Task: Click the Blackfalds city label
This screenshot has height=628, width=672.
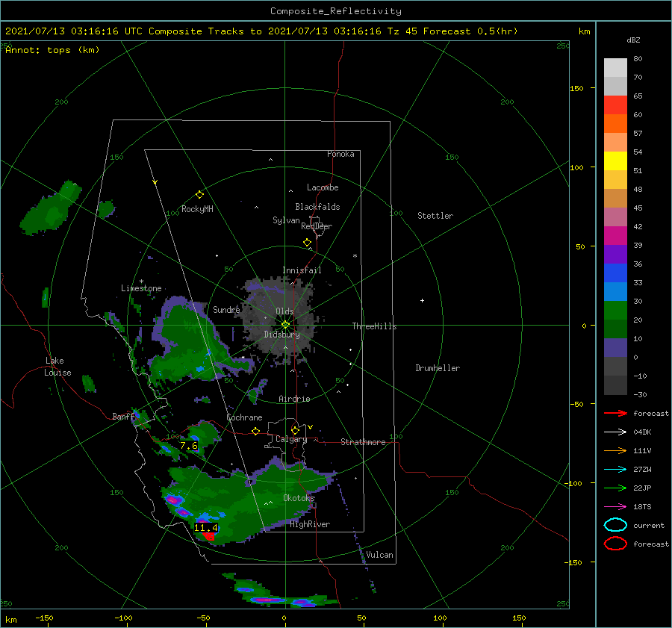Action: 317,207
